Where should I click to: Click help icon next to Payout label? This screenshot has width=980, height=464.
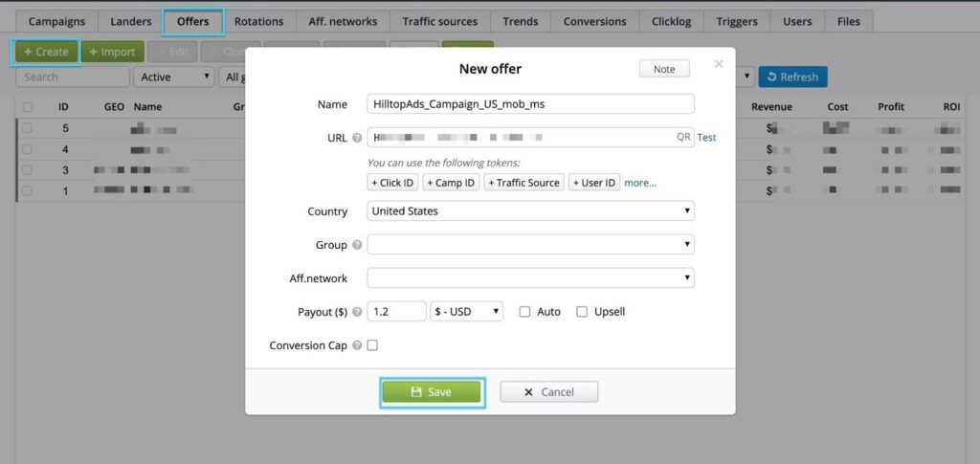point(357,312)
